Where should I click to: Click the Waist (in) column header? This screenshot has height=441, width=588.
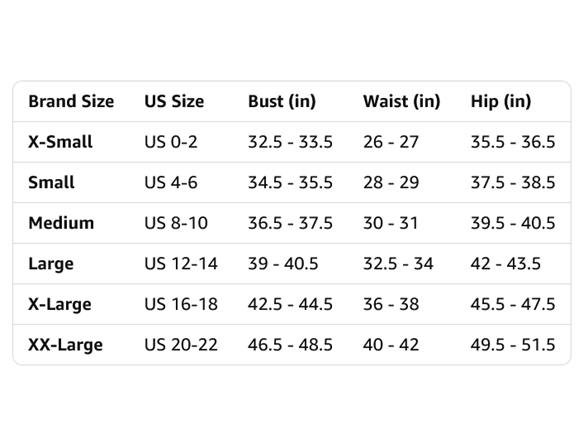[402, 101]
